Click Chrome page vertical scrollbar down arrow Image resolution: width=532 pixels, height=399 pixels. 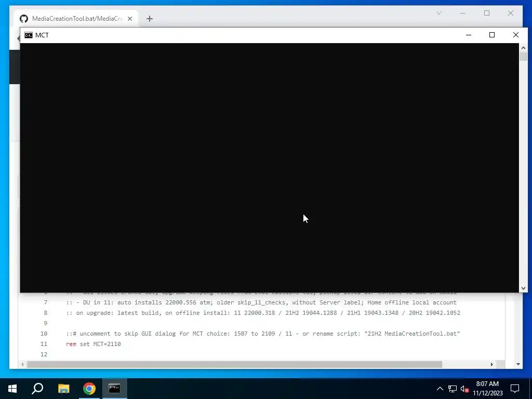tap(518, 364)
